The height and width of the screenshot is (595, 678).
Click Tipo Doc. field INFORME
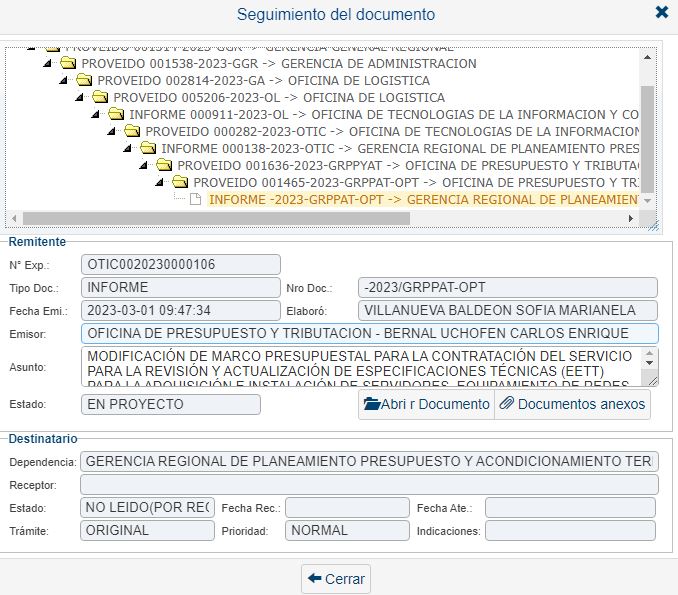(181, 287)
